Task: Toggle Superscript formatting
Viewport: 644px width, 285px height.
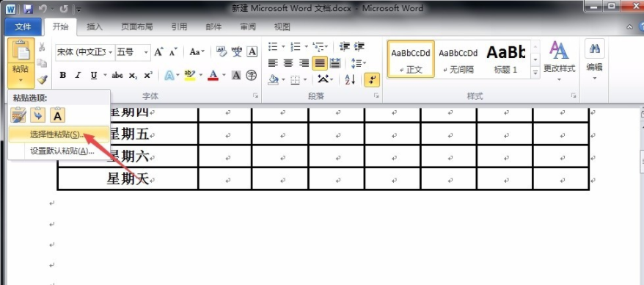Action: (x=148, y=75)
